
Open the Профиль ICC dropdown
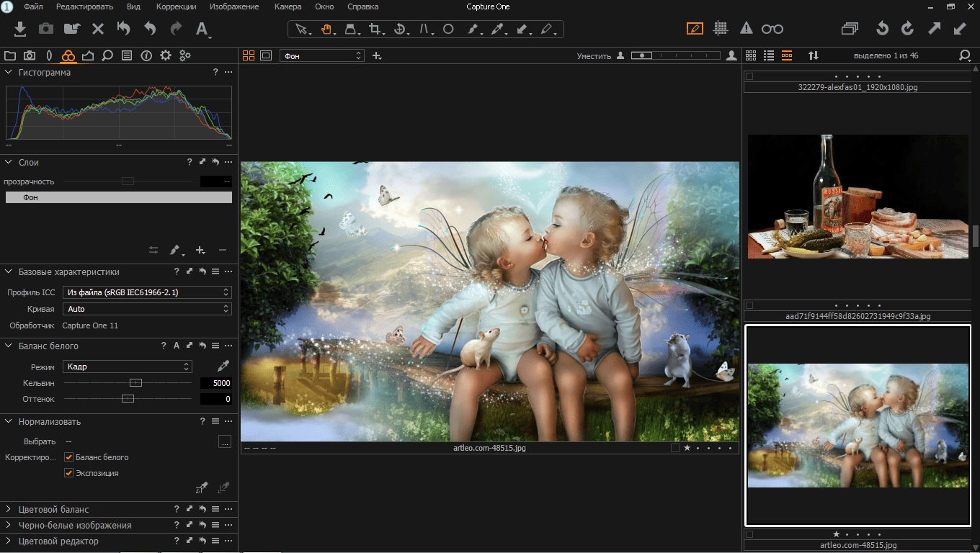point(147,292)
